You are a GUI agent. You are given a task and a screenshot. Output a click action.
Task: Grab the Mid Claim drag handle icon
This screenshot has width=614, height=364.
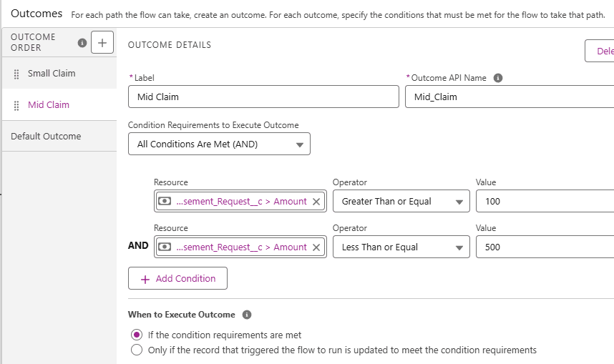click(x=17, y=105)
